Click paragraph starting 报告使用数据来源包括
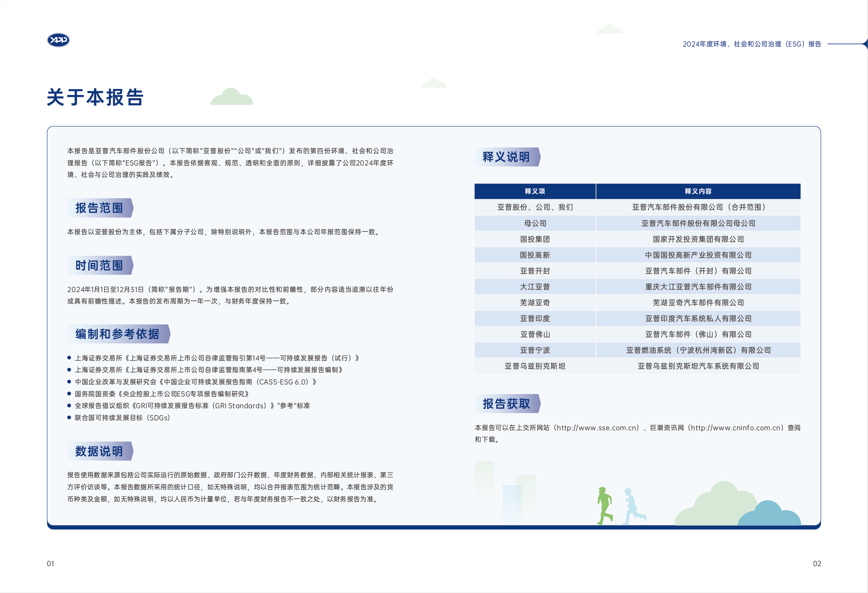This screenshot has height=593, width=868. pos(230,487)
